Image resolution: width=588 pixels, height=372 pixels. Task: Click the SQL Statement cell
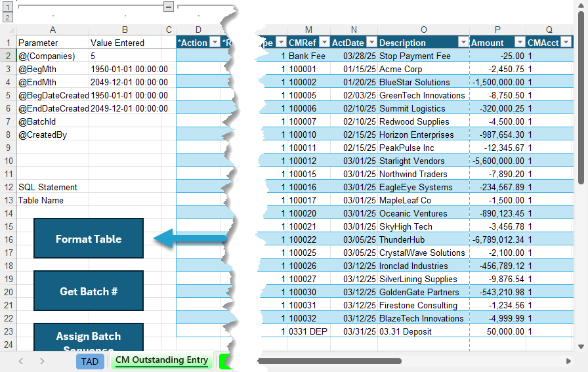[53, 187]
